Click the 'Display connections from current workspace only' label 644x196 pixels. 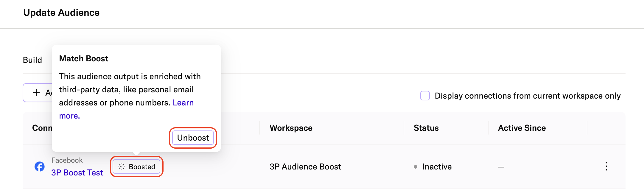click(528, 96)
